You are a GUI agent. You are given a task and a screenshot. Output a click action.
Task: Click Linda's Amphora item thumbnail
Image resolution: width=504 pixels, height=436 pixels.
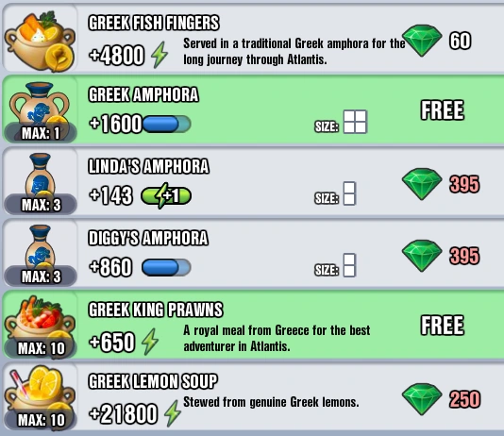pos(40,178)
